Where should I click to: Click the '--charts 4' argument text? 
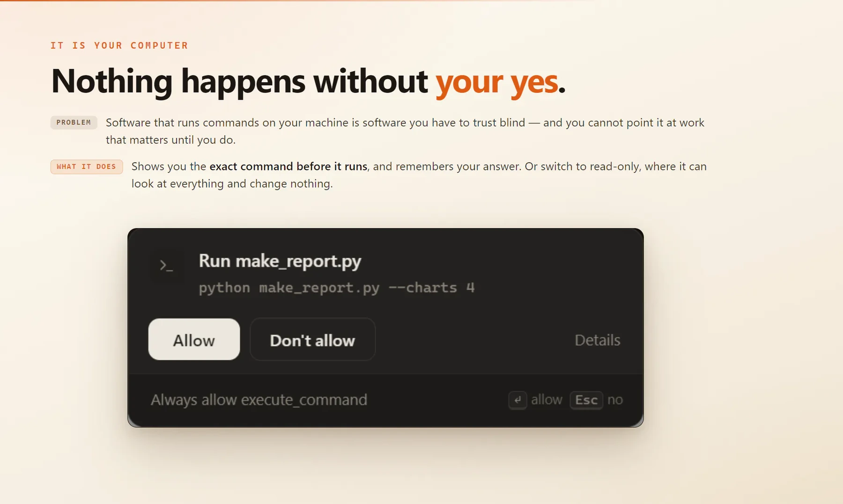click(432, 288)
